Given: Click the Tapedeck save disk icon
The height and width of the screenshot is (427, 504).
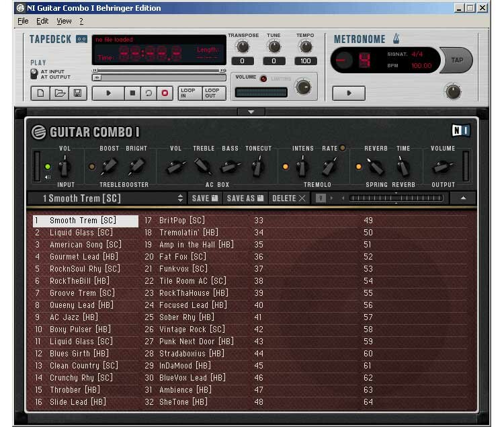Looking at the screenshot, I should [77, 93].
